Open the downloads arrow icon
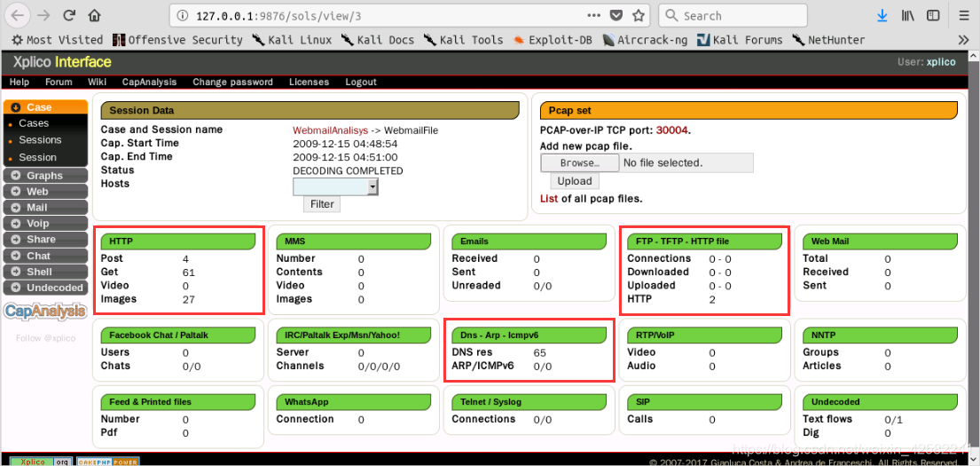This screenshot has height=466, width=980. (882, 16)
